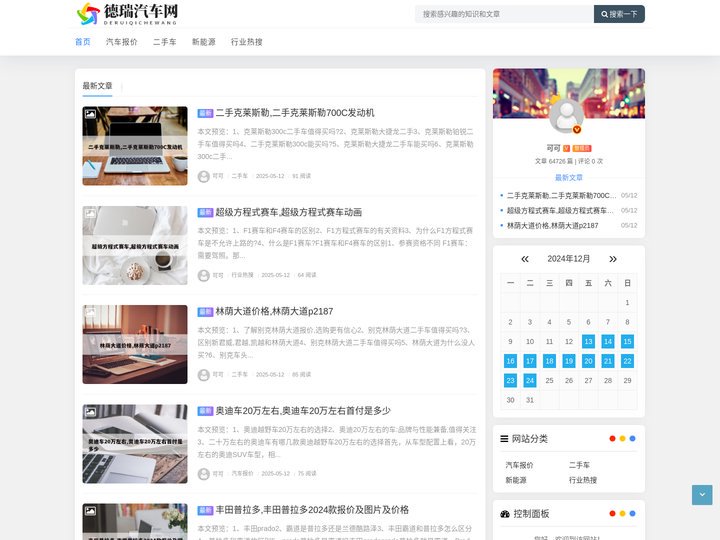The image size is (720, 540).
Task: Click the 德瑞汽车网 site logo
Action: 128,14
